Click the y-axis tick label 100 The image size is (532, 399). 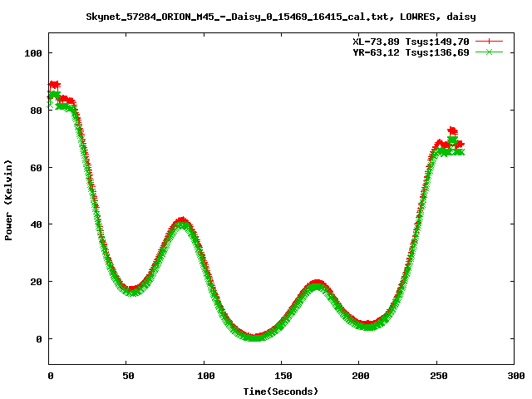click(33, 53)
